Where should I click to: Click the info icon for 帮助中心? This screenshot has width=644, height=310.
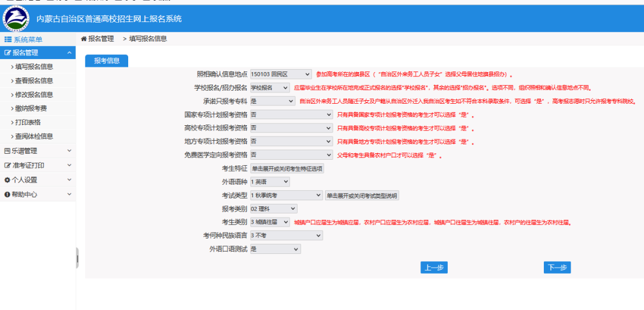7,194
